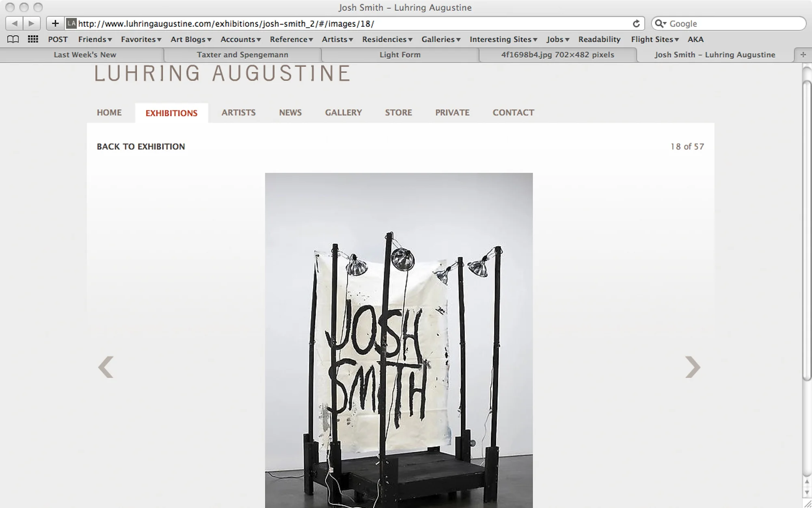The image size is (812, 508).
Task: Click the vertical scrollbar thumb
Action: coord(807,230)
